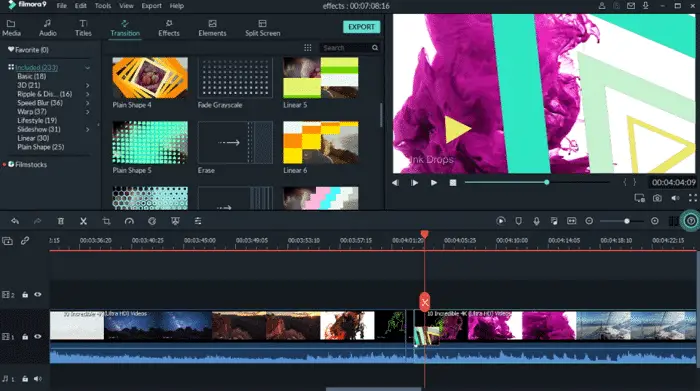
Task: Toggle the auto ripple link icon
Action: pyautogui.click(x=25, y=241)
